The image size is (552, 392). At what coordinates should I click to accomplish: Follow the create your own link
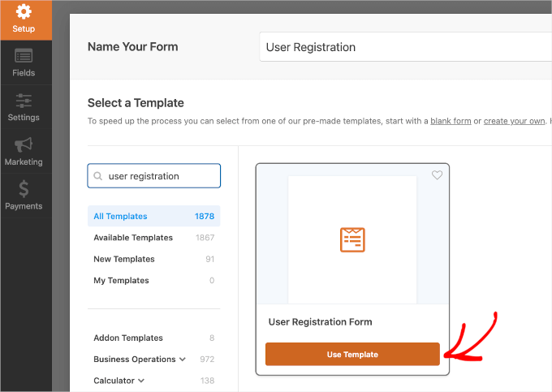click(x=513, y=121)
